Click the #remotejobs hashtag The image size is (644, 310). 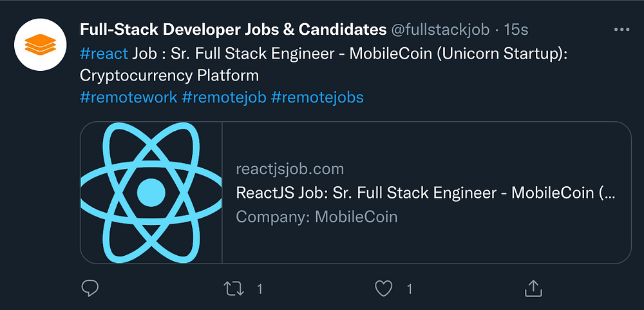317,97
